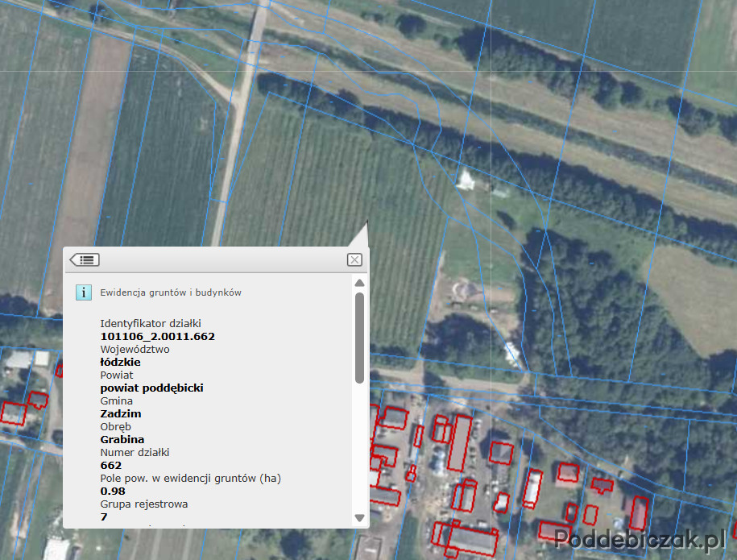Click the popup scrollbar down arrow
Image resolution: width=737 pixels, height=560 pixels.
pyautogui.click(x=359, y=517)
